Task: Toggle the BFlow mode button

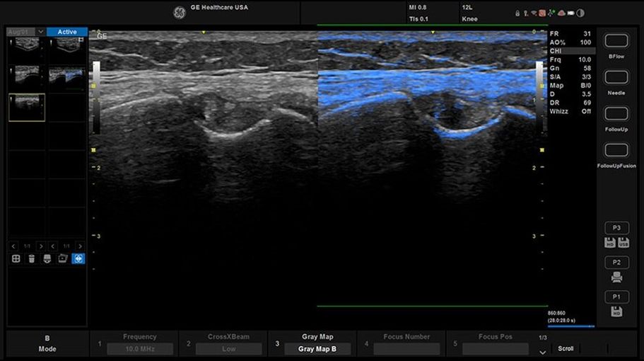Action: tap(616, 41)
